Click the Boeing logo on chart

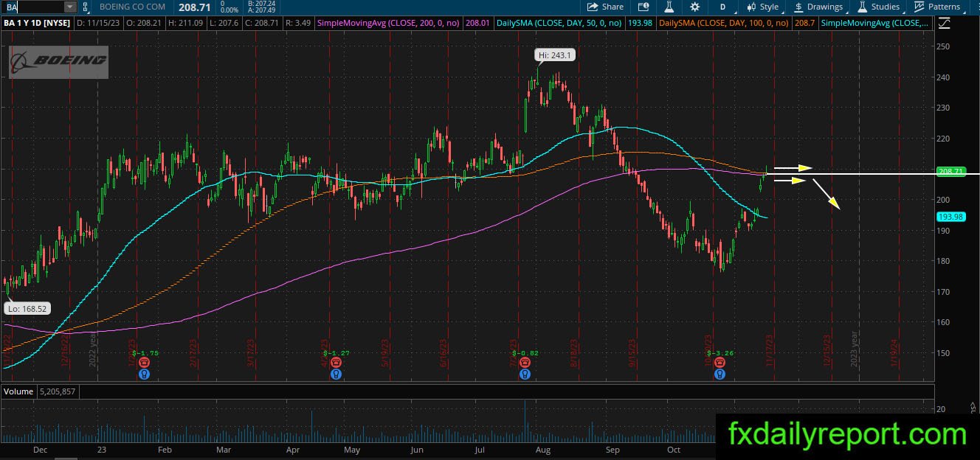(59, 61)
